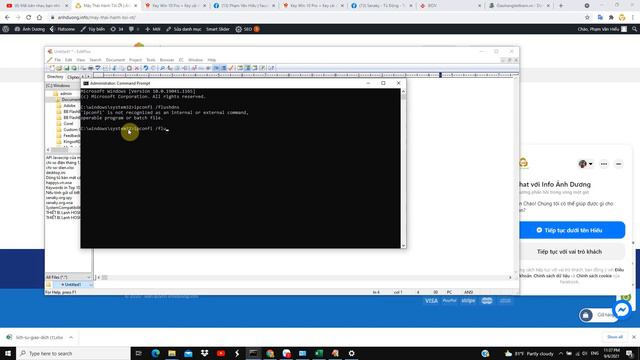The width and height of the screenshot is (640, 360).
Task: Open the View menu in EditPlus
Action: tap(81, 60)
